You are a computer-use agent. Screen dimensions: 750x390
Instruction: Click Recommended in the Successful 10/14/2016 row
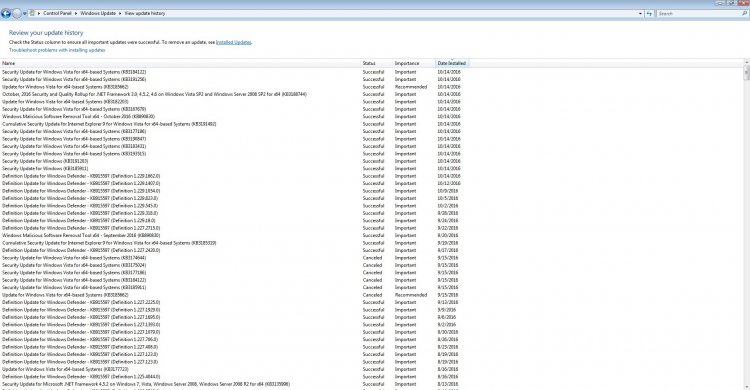(411, 87)
